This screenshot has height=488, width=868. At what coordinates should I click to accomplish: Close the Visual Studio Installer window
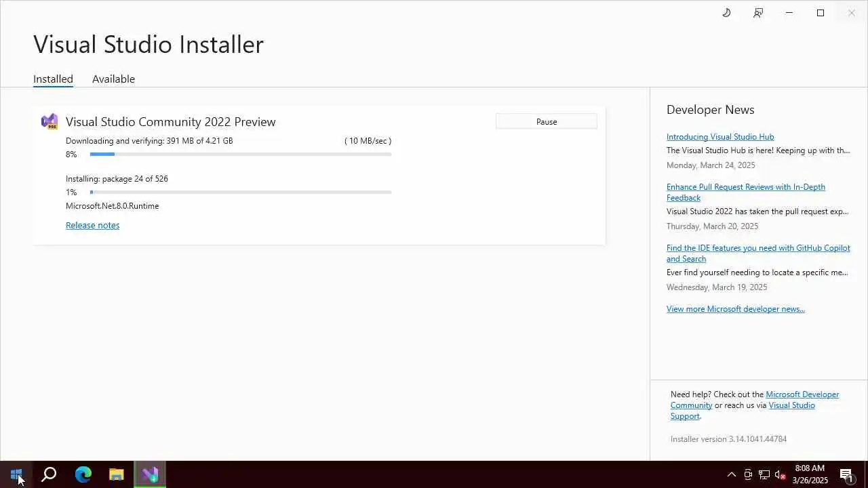pos(852,13)
